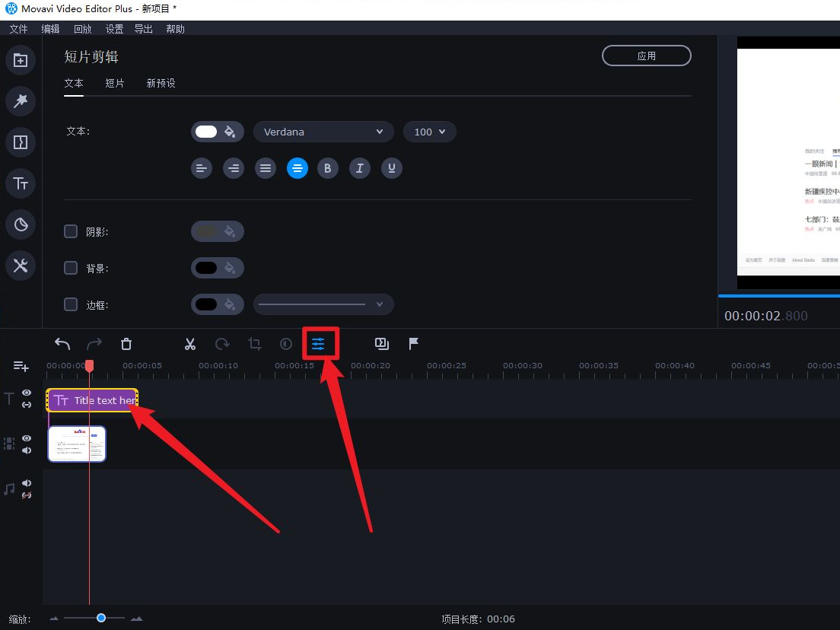Screen dimensions: 840x630
Task: Open the Verdana font dropdown
Action: (x=323, y=132)
